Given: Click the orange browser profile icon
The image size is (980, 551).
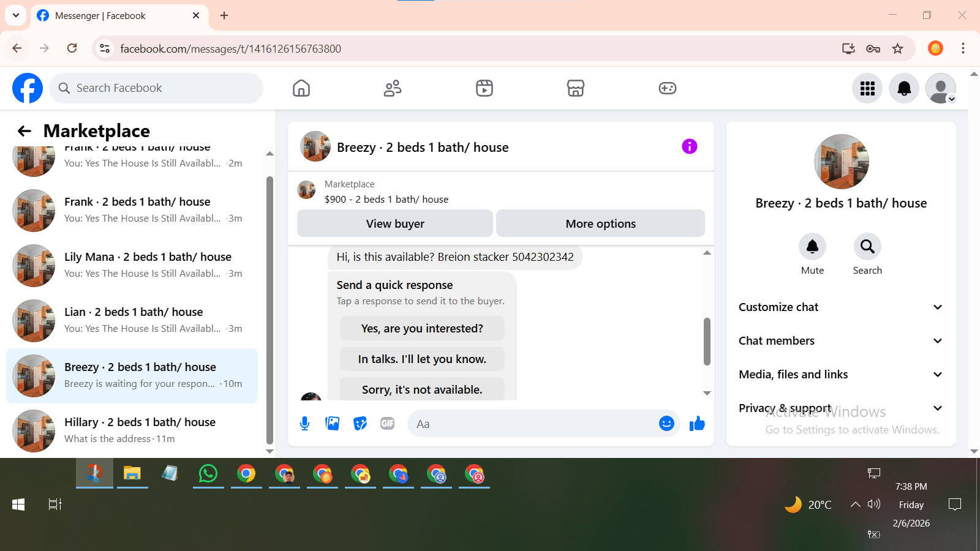Looking at the screenshot, I should click(935, 48).
